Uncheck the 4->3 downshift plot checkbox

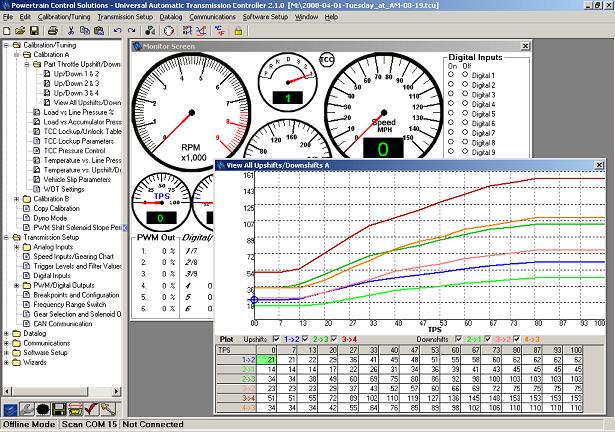click(x=517, y=339)
